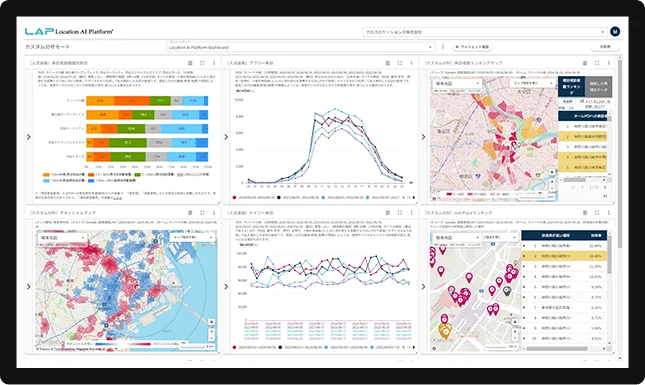
Task: Open the user avatar menu
Action: tap(615, 31)
